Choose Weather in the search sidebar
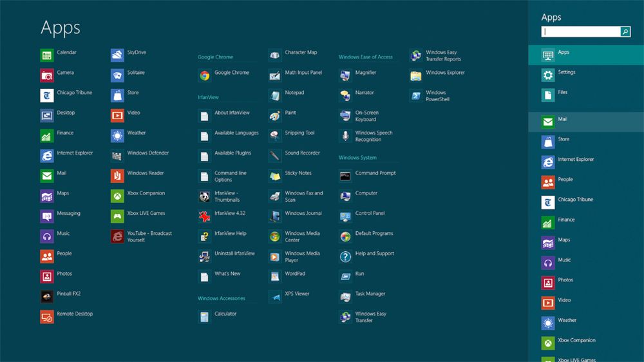 point(585,323)
